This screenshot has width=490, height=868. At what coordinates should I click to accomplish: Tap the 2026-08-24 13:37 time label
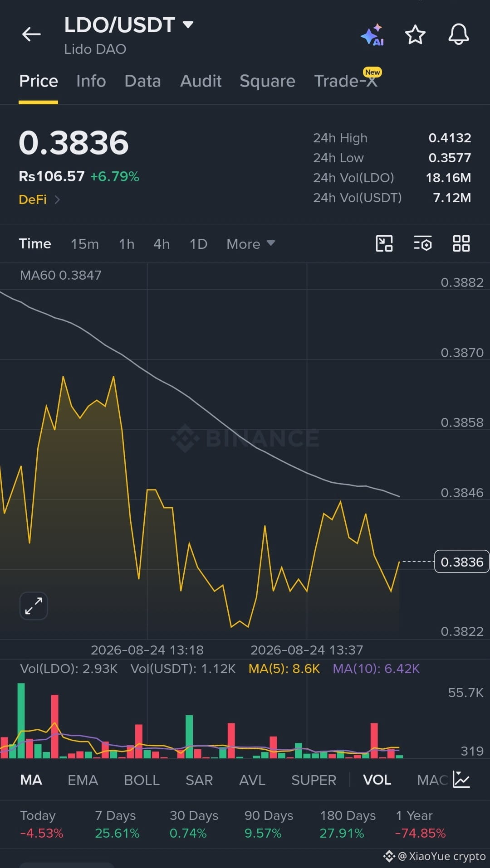tap(307, 650)
